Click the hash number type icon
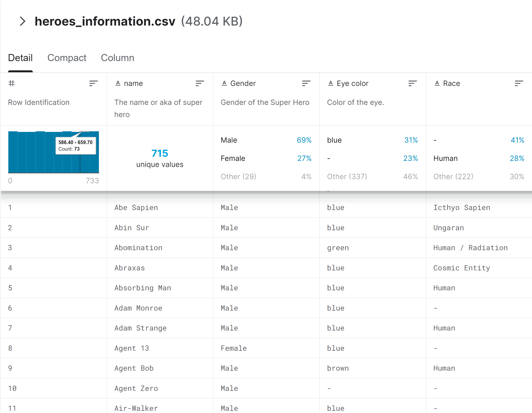Viewport: 532px width, 413px height. 11,83
